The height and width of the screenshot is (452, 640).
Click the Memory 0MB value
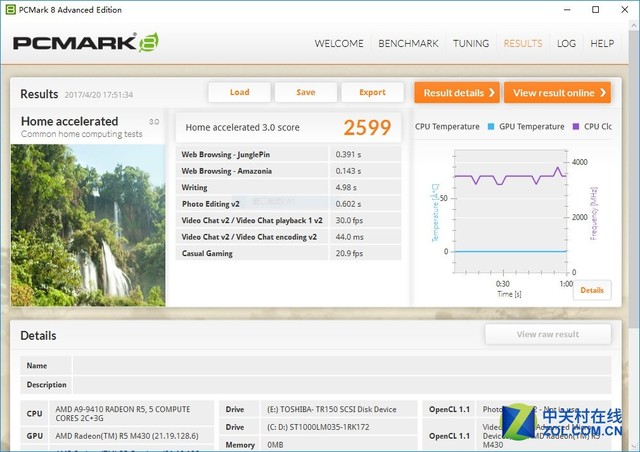click(275, 445)
